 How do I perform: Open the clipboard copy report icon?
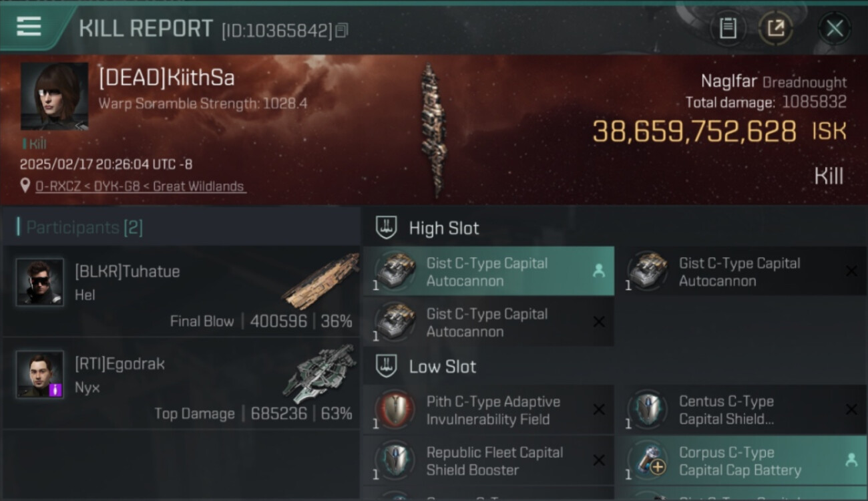tap(728, 28)
